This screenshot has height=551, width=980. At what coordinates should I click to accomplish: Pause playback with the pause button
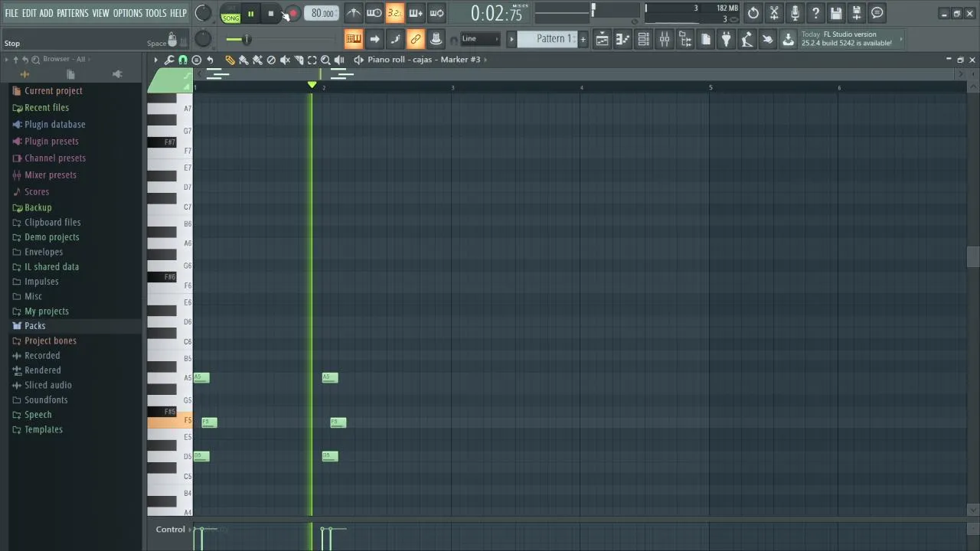250,13
